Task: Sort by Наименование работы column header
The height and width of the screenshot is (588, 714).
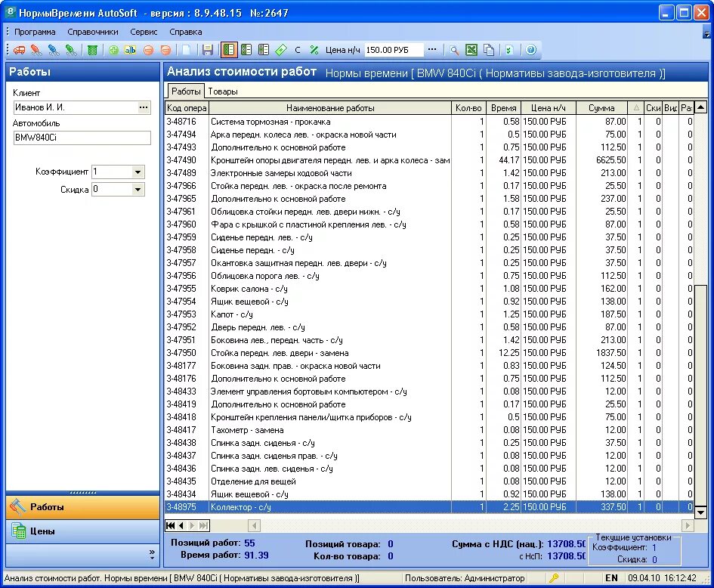Action: click(330, 108)
